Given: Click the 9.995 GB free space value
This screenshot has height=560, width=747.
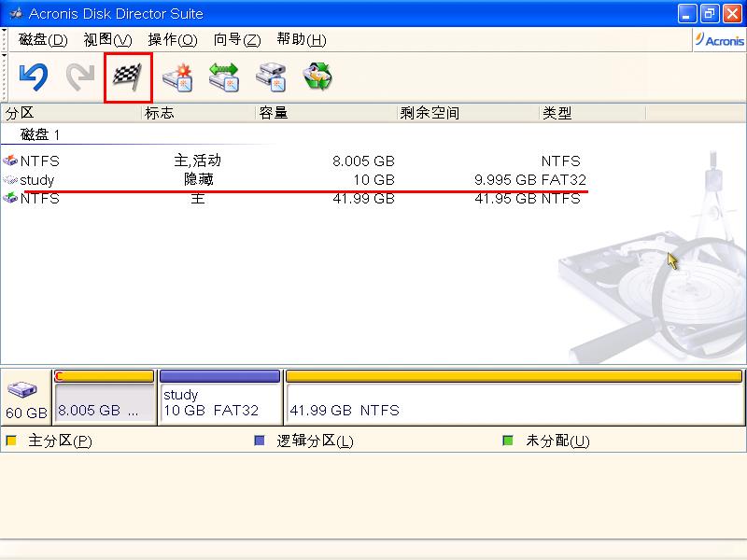Looking at the screenshot, I should 505,180.
